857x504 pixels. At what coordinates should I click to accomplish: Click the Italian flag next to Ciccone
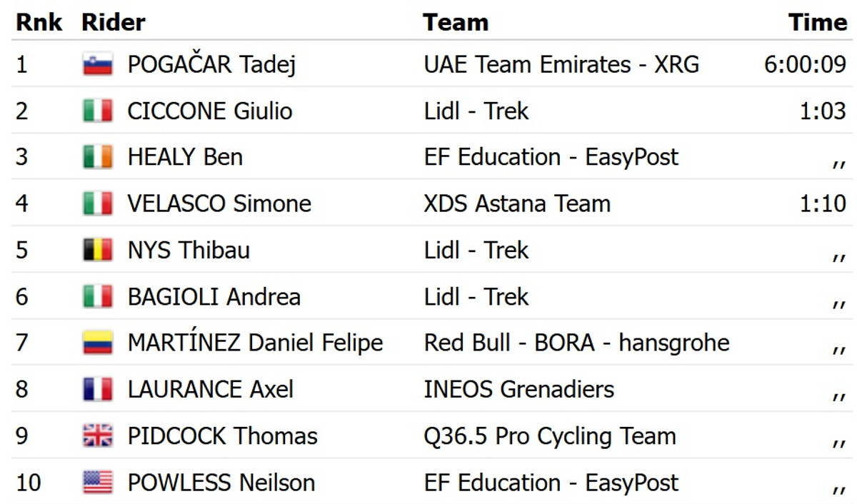tap(97, 111)
